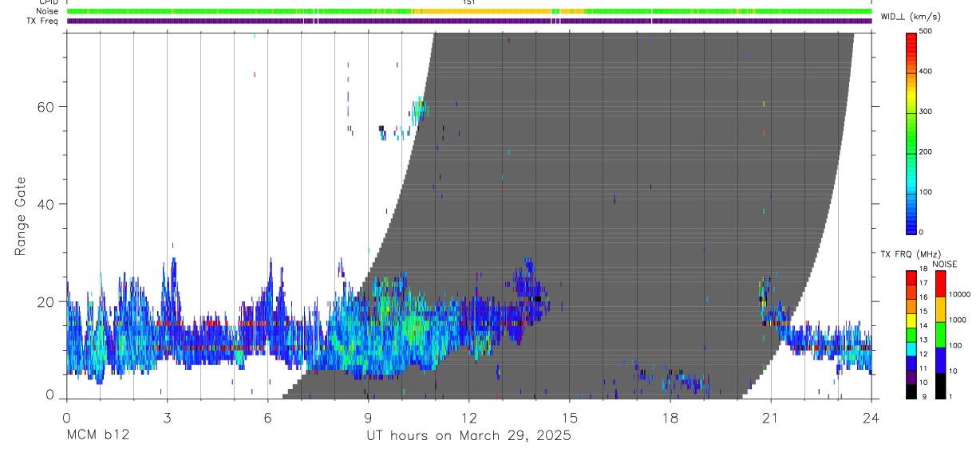Image resolution: width=980 pixels, height=452 pixels.
Task: Click the blue 10–100 NOISE legend segment
Action: [x=941, y=360]
